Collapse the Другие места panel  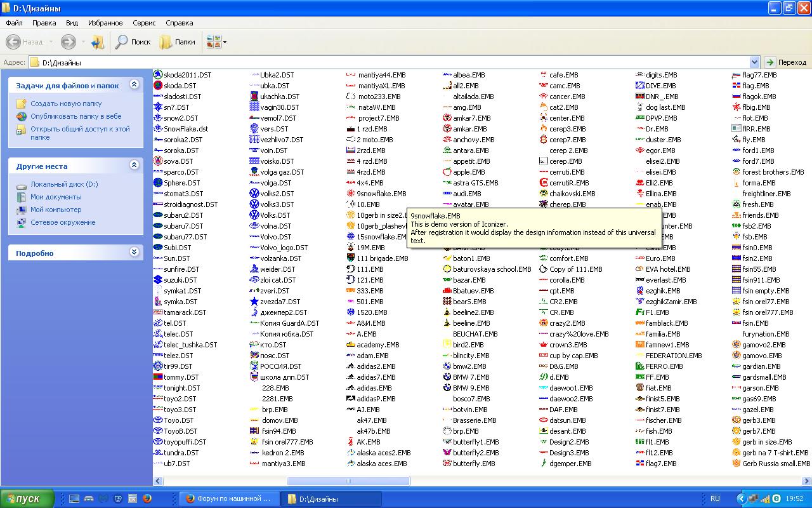point(134,165)
